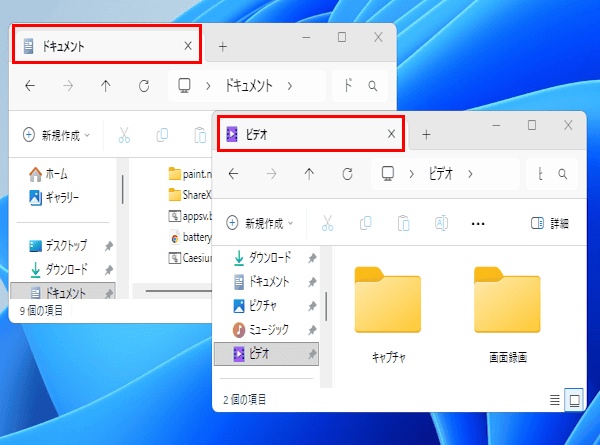Expand chevron after ドキュメント in address bar
The width and height of the screenshot is (600, 445).
tap(290, 86)
